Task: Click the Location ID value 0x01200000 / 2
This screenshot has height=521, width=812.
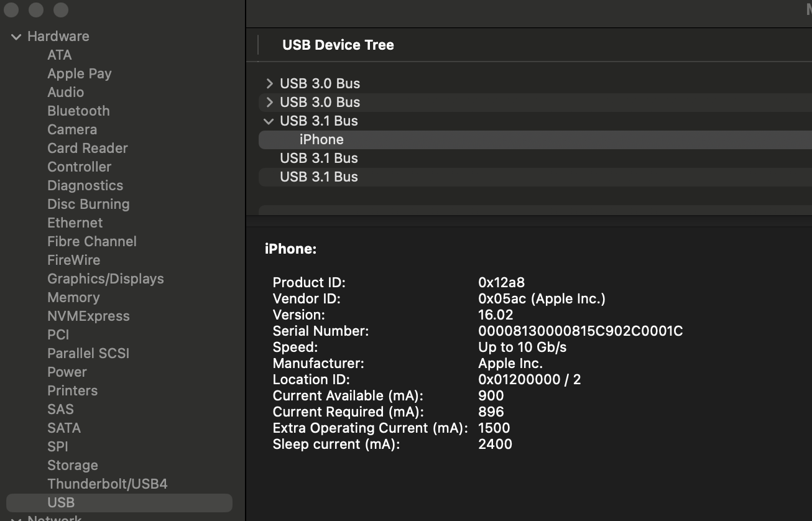Action: [x=530, y=379]
